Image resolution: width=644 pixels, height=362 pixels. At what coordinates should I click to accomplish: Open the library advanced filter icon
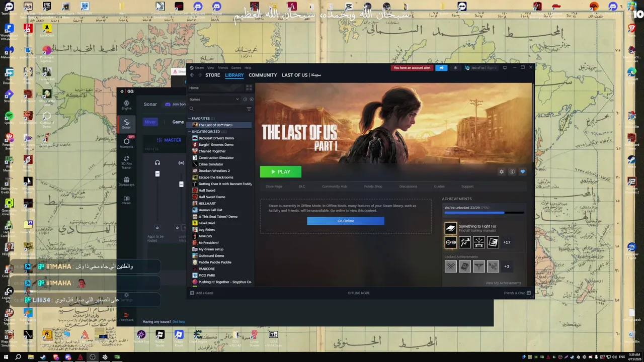[x=249, y=109]
